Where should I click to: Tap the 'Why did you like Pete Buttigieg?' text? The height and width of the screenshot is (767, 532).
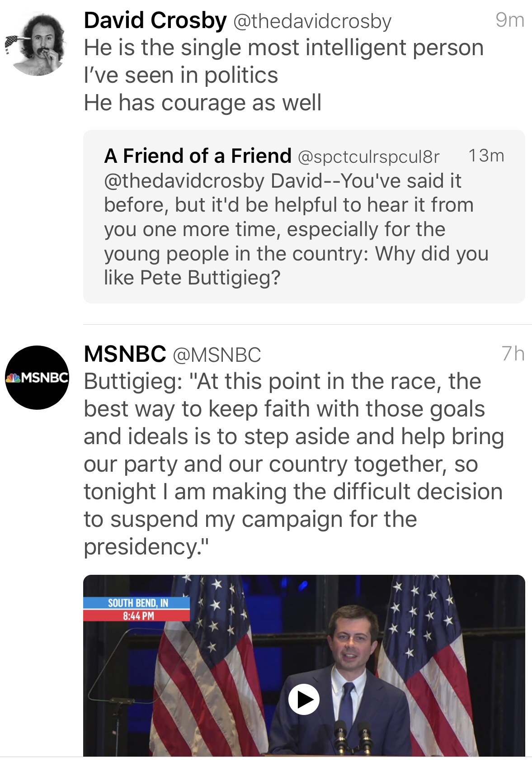pyautogui.click(x=297, y=265)
